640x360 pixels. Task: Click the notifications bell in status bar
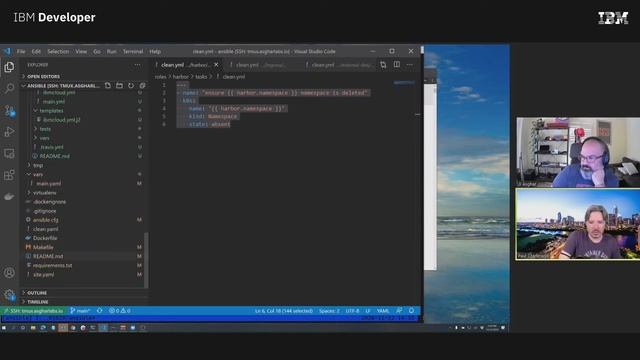411,311
